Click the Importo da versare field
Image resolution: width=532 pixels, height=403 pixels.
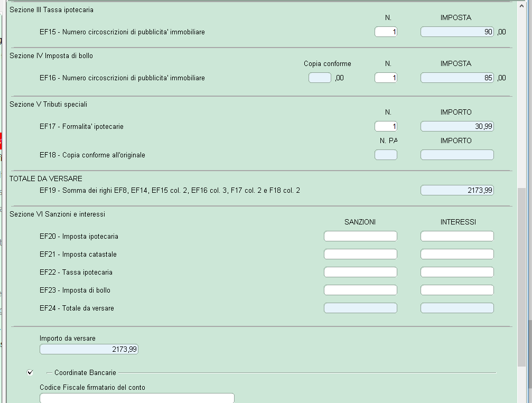tap(89, 349)
